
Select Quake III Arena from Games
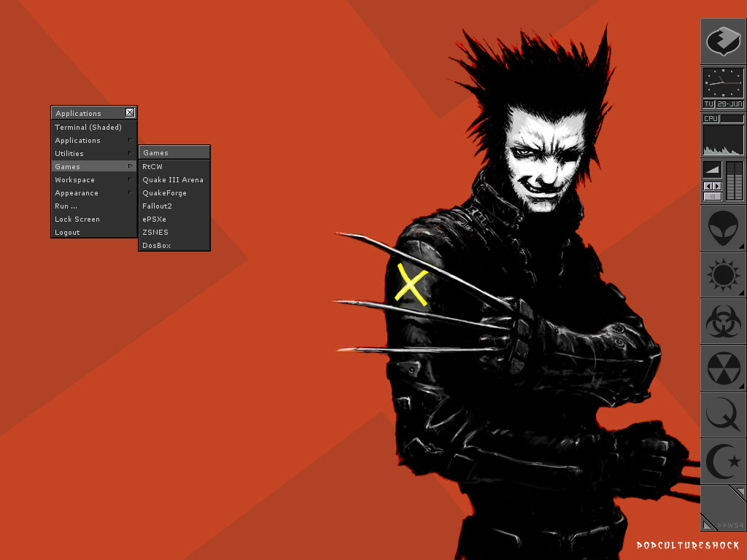[173, 179]
